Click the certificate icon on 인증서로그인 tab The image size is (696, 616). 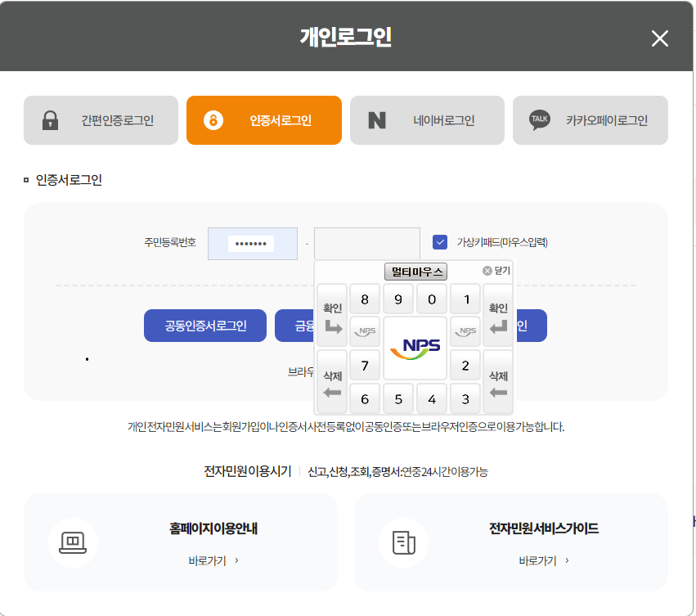215,119
